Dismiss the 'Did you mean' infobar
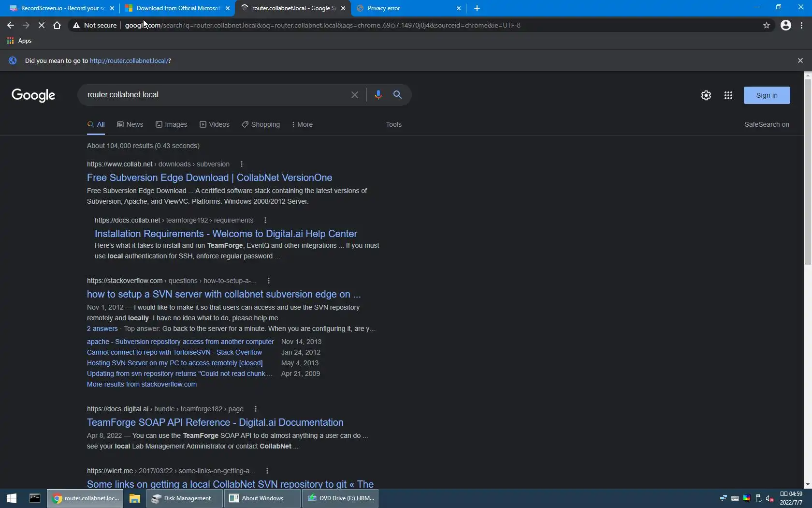 800,60
